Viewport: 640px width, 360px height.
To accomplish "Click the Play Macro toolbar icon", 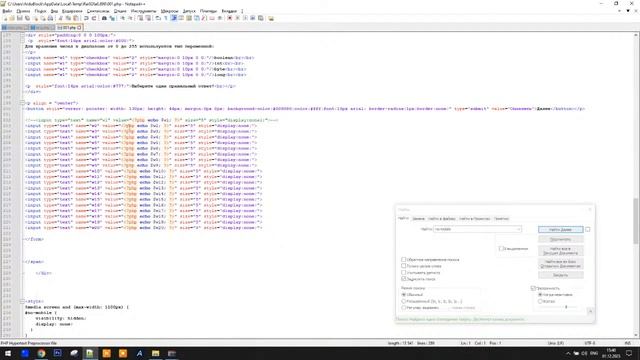I will (245, 18).
